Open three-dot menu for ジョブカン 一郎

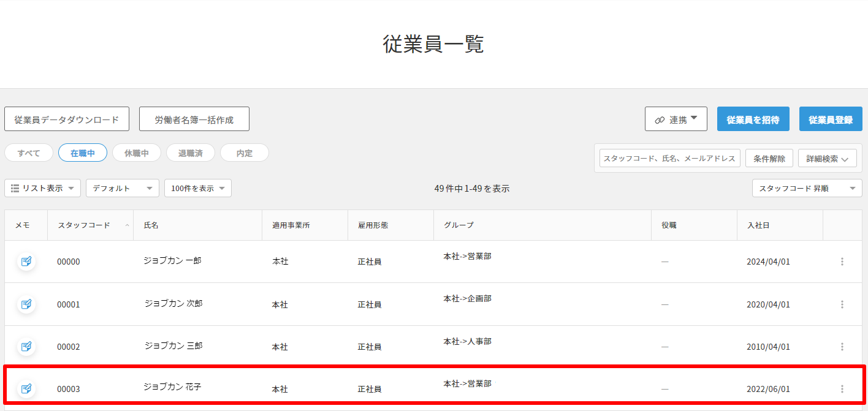click(842, 262)
